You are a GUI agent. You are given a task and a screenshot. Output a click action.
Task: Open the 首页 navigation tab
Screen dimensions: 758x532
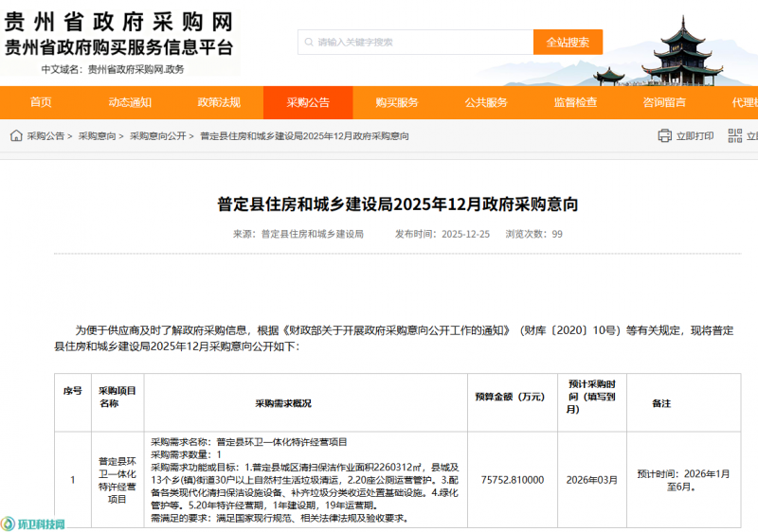41,103
